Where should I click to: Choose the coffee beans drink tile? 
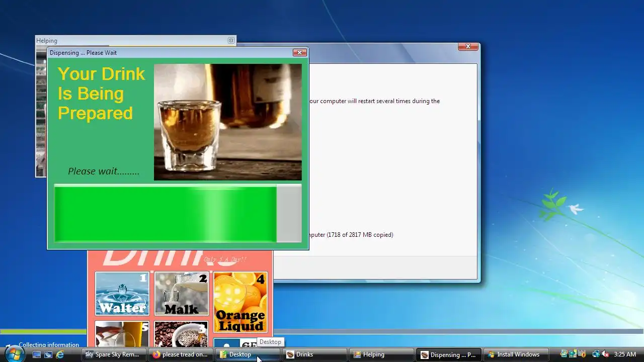(182, 334)
